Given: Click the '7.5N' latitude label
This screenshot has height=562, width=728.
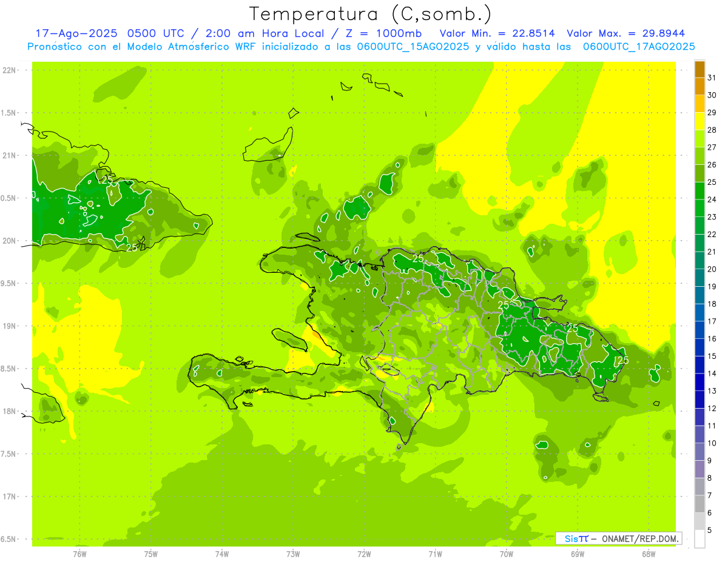Looking at the screenshot, I should click(x=9, y=453).
